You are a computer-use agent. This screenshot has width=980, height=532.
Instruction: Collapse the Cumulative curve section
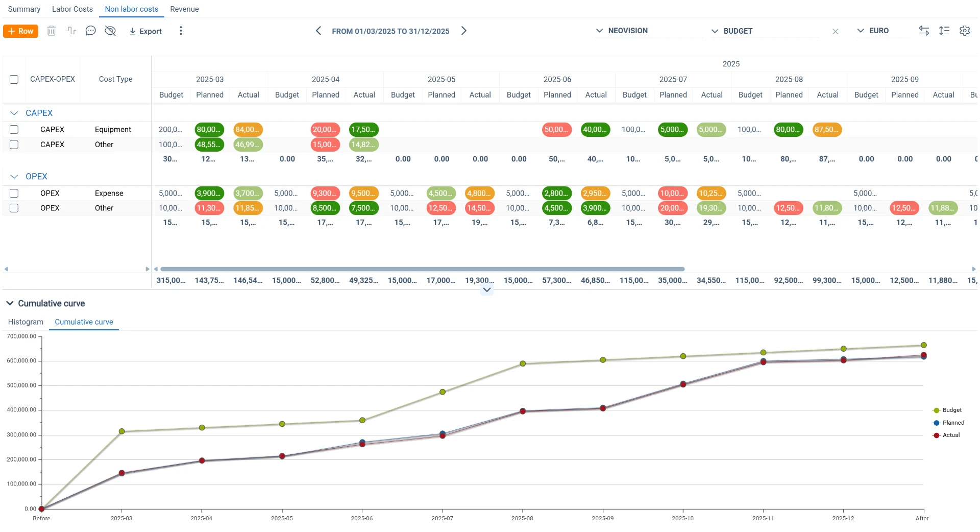click(10, 303)
